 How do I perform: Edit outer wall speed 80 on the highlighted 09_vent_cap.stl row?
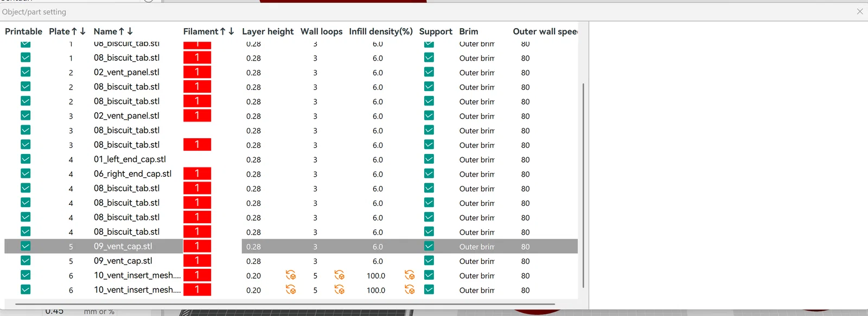pos(525,247)
